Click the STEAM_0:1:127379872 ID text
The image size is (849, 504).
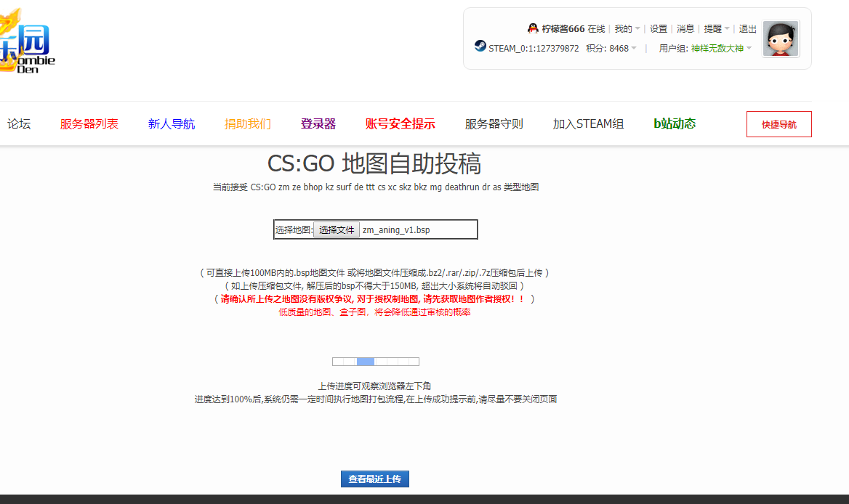(x=534, y=49)
